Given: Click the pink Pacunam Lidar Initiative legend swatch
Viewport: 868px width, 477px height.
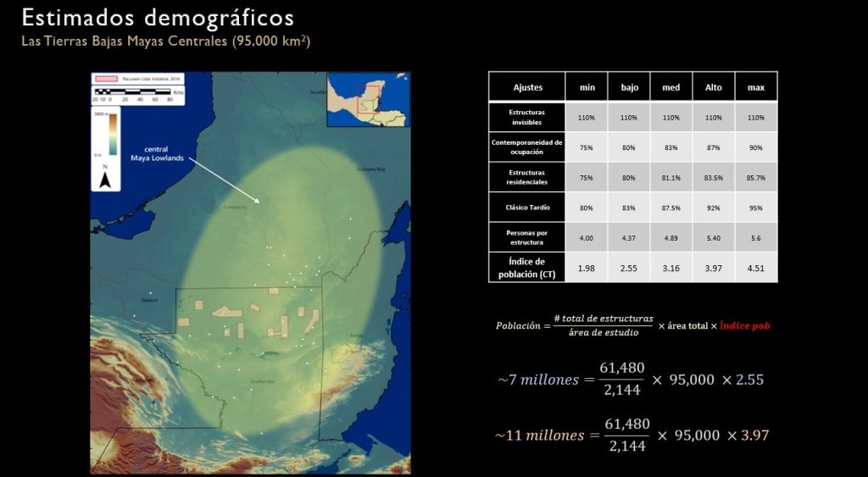Looking at the screenshot, I should tap(107, 78).
